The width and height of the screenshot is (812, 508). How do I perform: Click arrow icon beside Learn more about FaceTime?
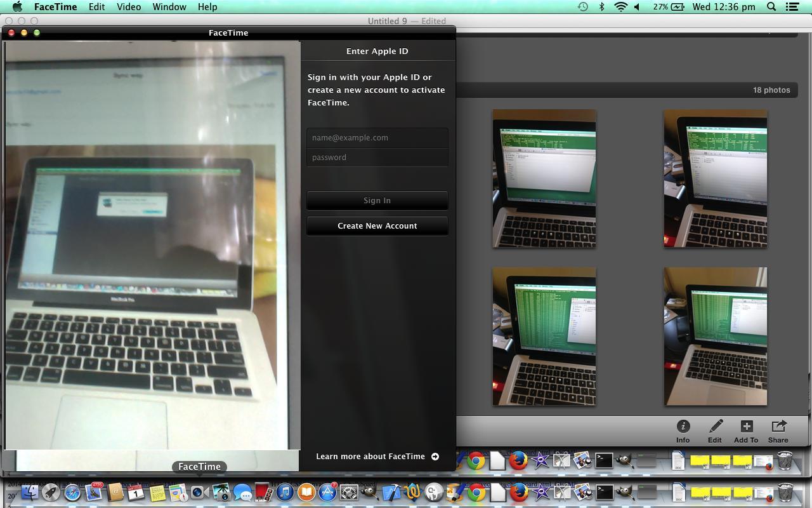435,457
